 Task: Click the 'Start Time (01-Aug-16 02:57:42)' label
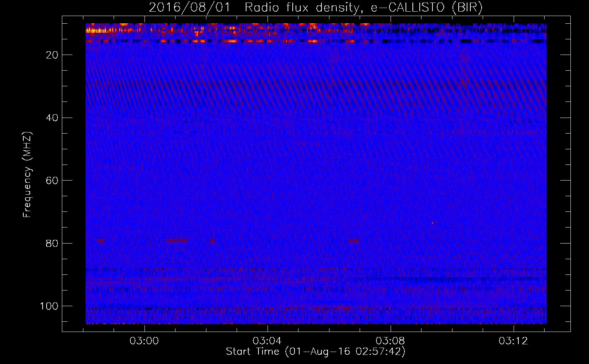[x=316, y=352]
